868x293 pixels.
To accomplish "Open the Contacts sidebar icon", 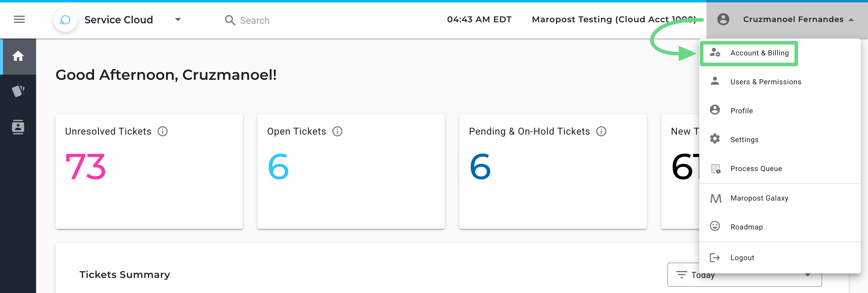I will 18,127.
